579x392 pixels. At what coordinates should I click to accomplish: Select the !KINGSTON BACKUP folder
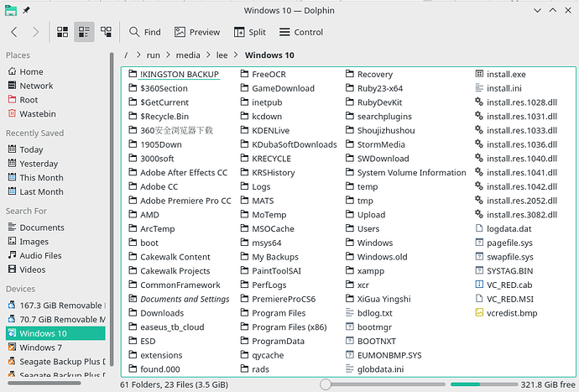174,74
